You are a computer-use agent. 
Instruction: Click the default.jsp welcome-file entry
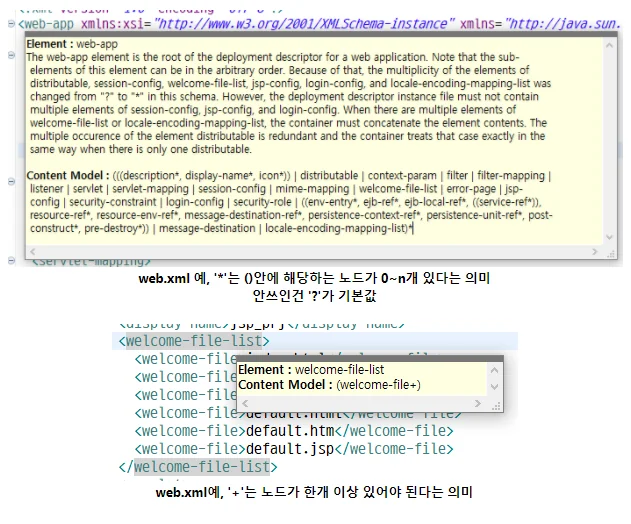click(294, 449)
